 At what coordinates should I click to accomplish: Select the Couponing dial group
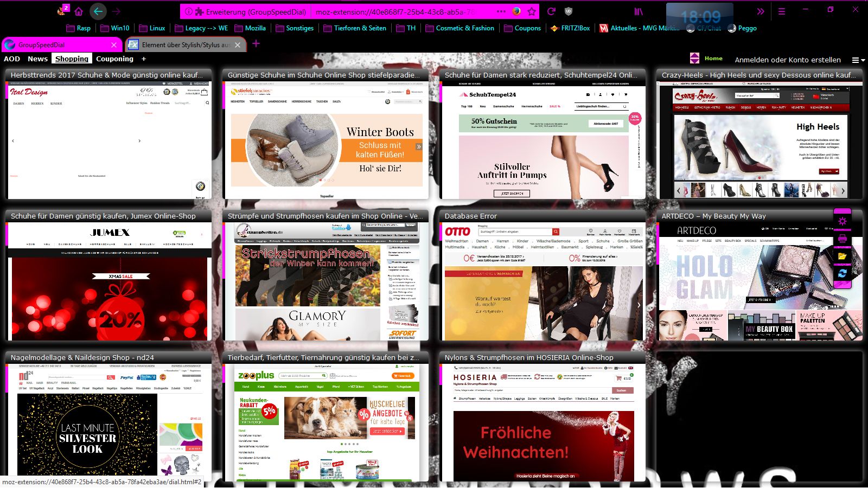click(114, 59)
